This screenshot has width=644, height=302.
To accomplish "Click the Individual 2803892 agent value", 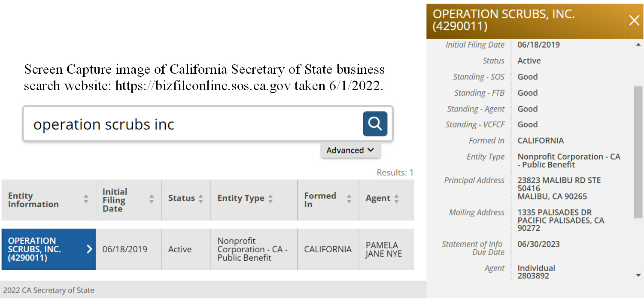I will coord(536,272).
